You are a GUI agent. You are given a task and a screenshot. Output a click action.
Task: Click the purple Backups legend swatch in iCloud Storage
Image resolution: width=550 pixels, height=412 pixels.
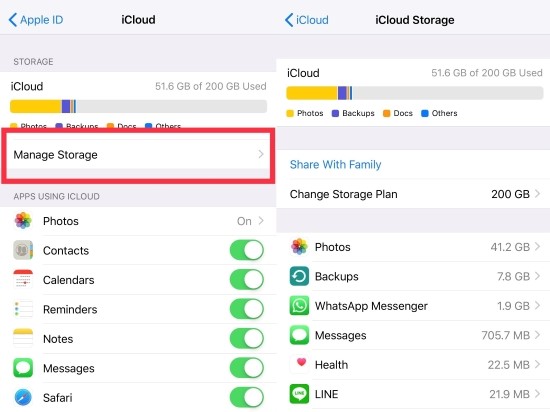(x=335, y=113)
